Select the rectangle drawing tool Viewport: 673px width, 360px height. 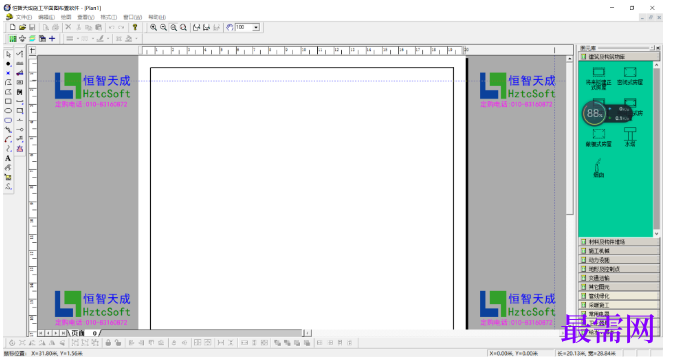pyautogui.click(x=8, y=102)
